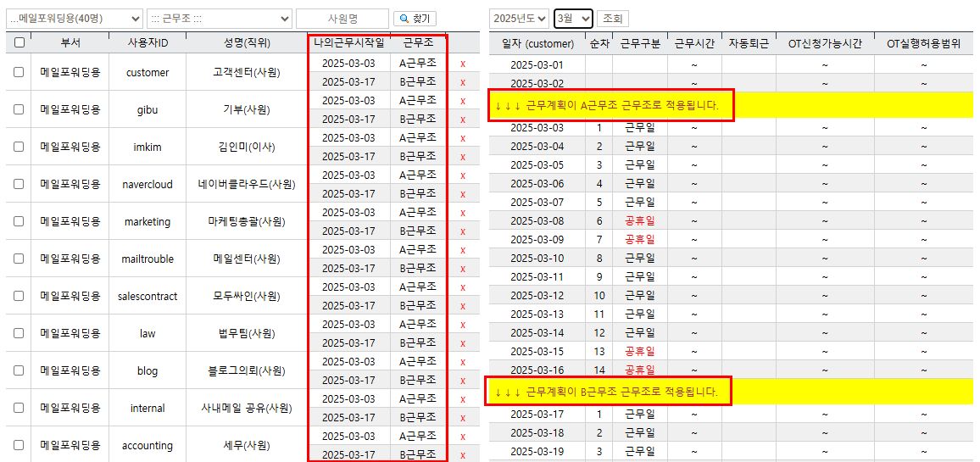Viewport: 980px width, 462px height.
Task: Open the 메일포워딩용(40명) department dropdown
Action: 73,19
